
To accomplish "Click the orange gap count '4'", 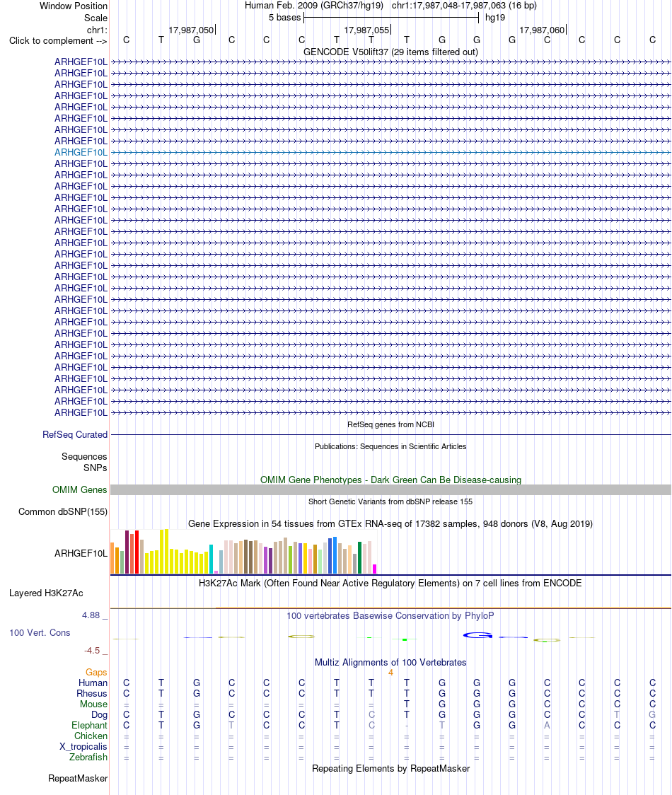I will tap(390, 673).
